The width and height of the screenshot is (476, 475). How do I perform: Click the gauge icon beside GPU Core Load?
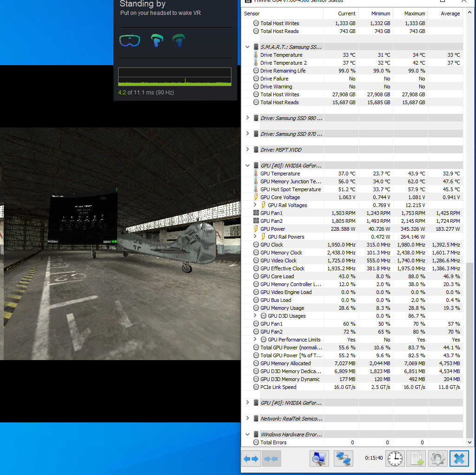pyautogui.click(x=256, y=276)
